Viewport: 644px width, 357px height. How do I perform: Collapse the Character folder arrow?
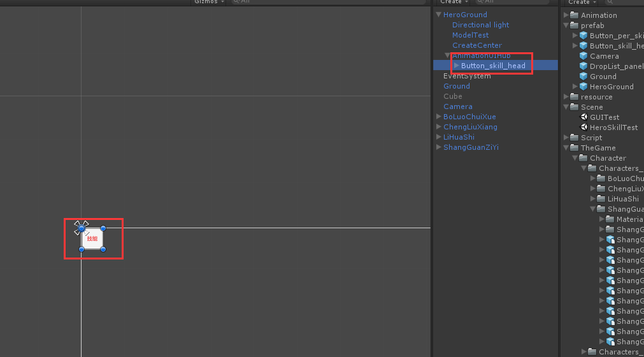575,158
